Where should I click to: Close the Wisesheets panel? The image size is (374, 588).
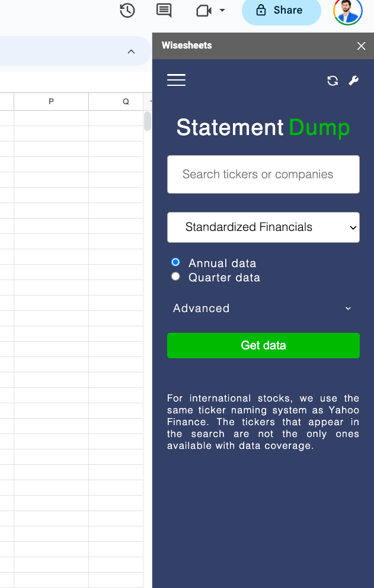point(361,46)
